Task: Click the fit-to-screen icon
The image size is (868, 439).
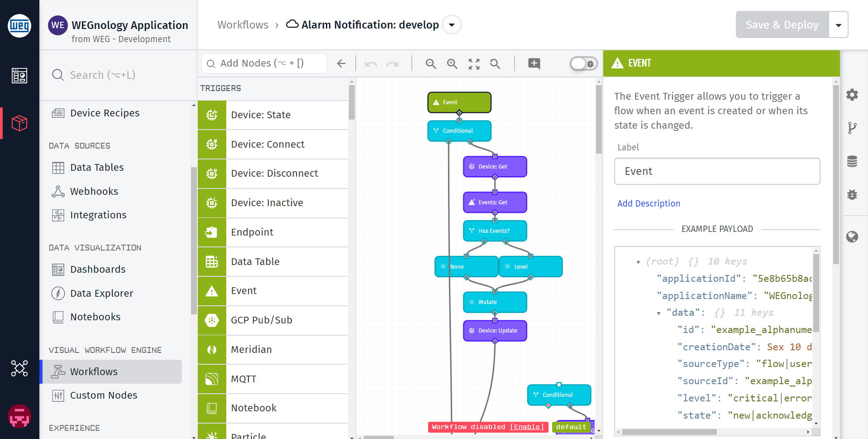Action: (x=474, y=64)
